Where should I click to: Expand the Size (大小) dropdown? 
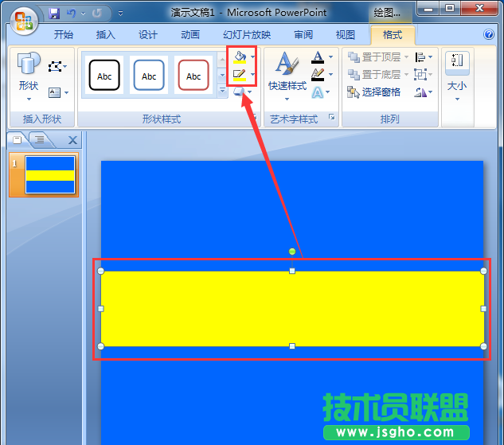[x=457, y=78]
